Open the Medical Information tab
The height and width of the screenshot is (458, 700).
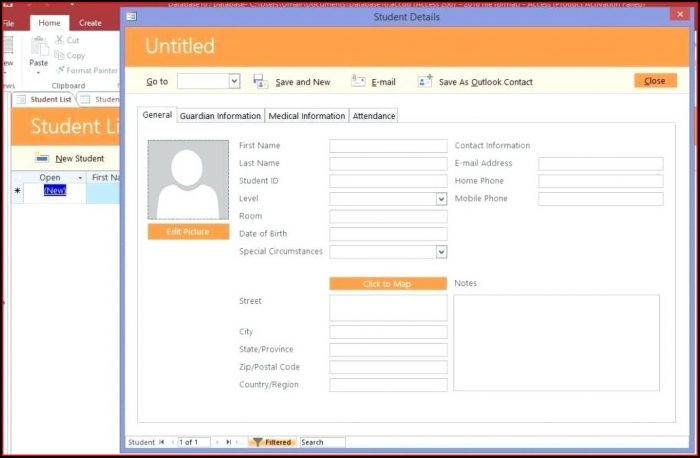pyautogui.click(x=306, y=116)
